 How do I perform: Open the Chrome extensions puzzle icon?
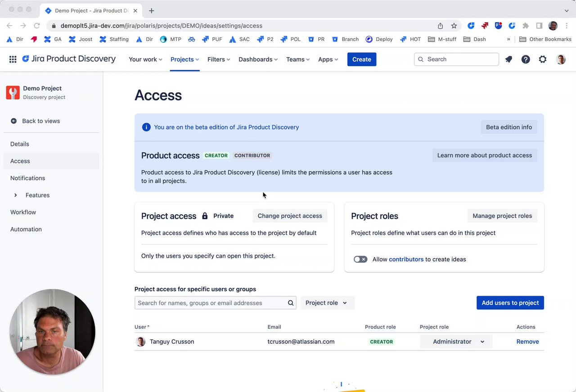click(x=525, y=26)
